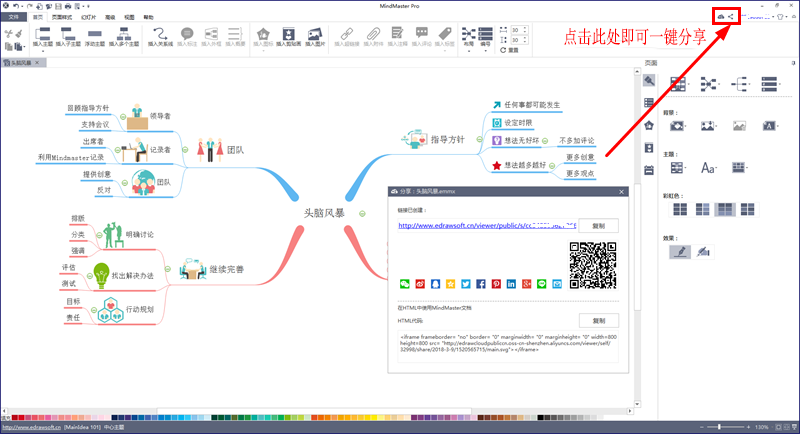
Task: Open the background color fill dropdown
Action: 678,125
